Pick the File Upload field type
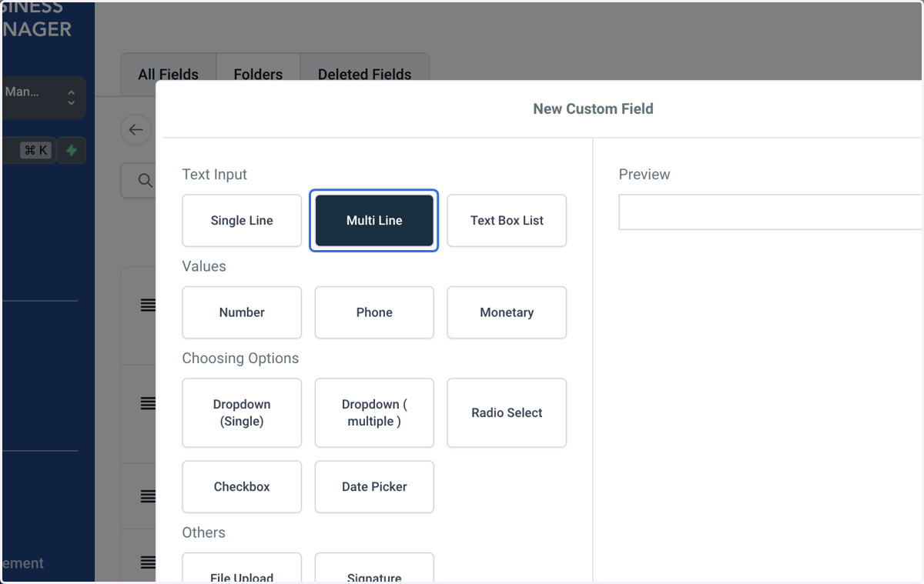This screenshot has width=924, height=584. pyautogui.click(x=242, y=568)
